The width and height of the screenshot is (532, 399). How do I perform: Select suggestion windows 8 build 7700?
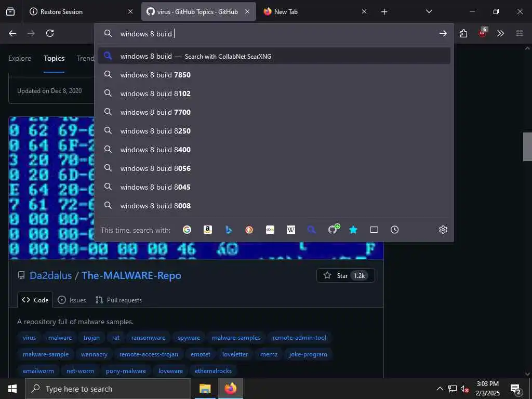point(274,112)
